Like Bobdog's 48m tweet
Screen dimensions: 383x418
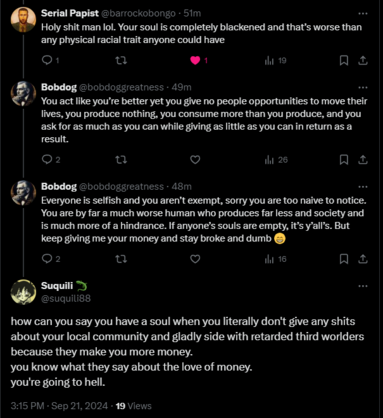pyautogui.click(x=195, y=259)
